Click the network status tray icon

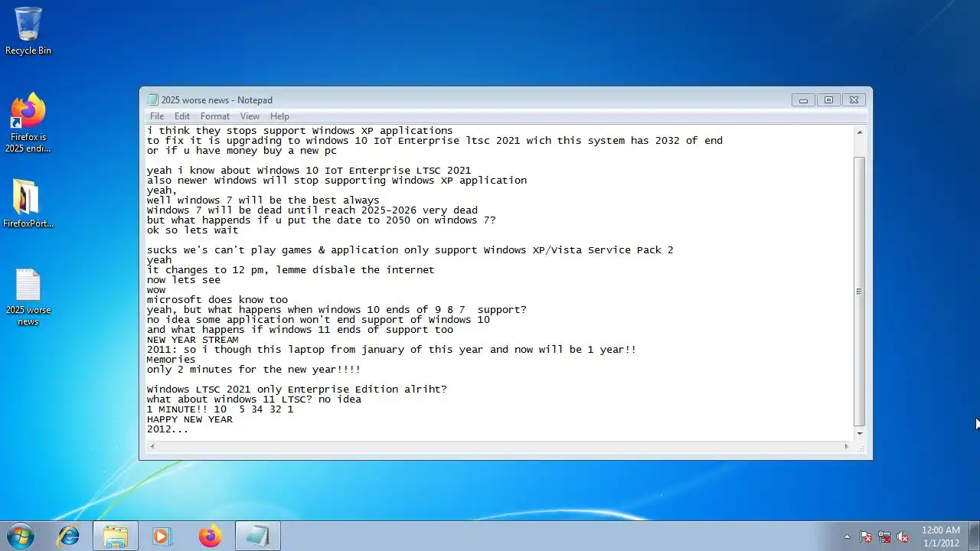click(x=884, y=536)
